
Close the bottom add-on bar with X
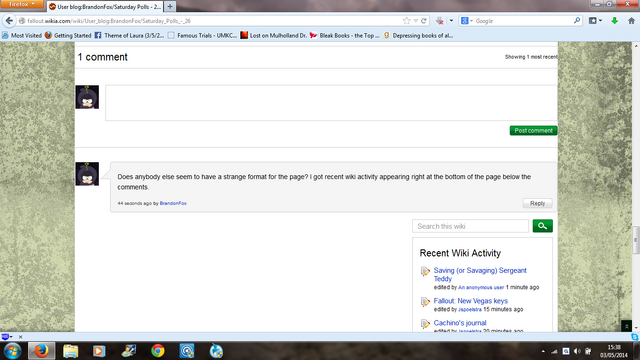[x=20, y=337]
